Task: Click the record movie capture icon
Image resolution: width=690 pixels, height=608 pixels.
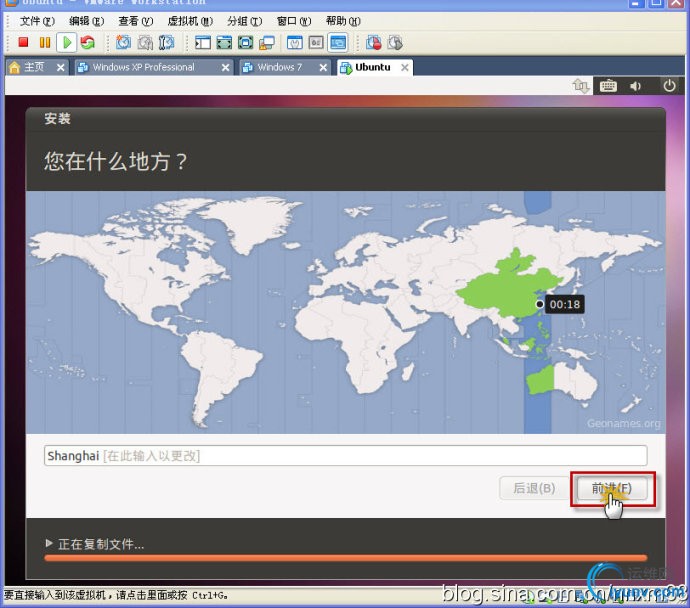Action: [374, 43]
